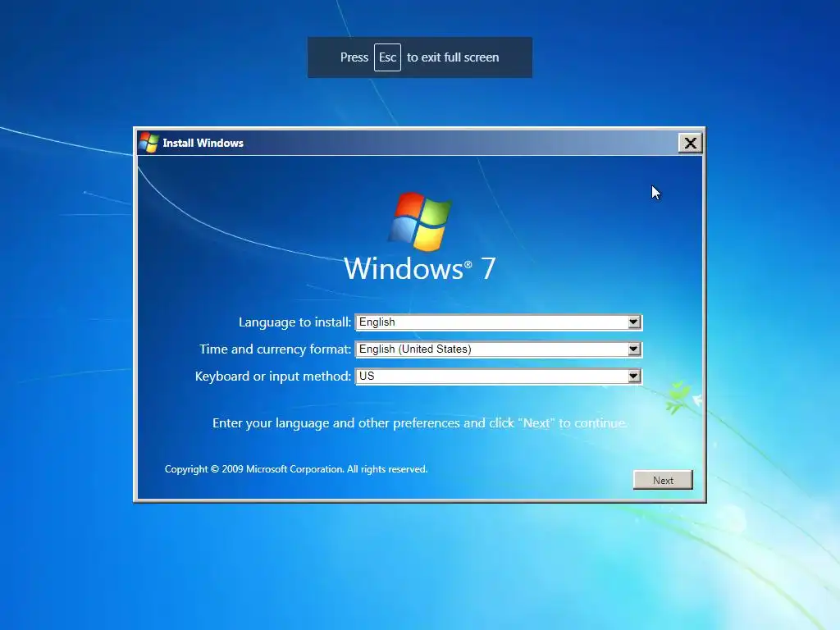Click the Copyright 2009 Microsoft Corporation text
This screenshot has height=630, width=840.
click(x=295, y=469)
